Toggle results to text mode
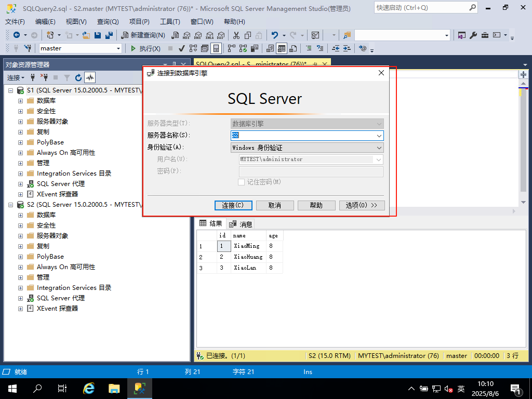 coord(270,48)
